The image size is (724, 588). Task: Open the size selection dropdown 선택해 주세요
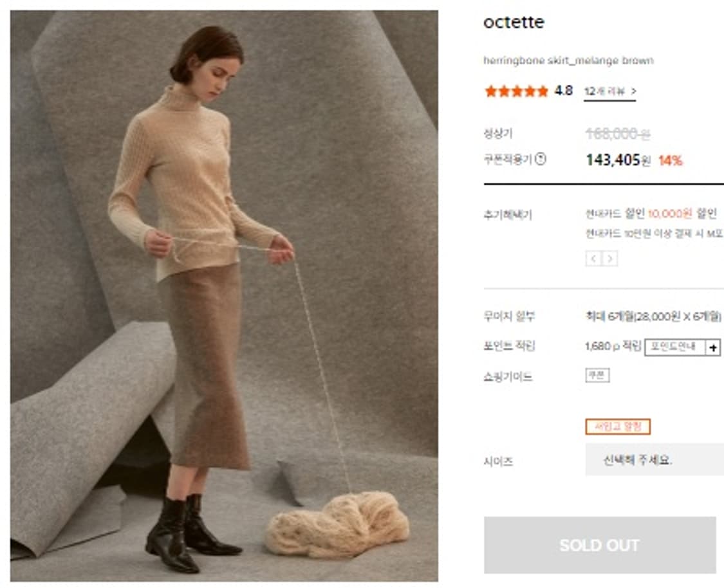(654, 460)
